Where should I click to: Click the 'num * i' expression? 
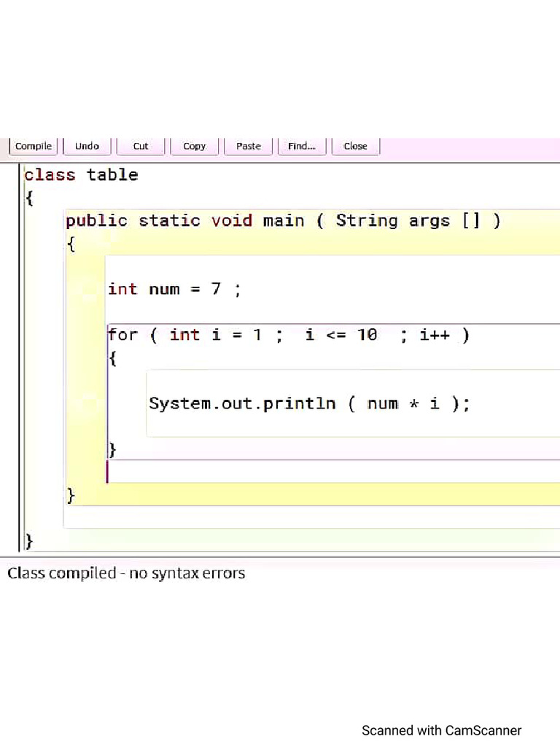click(402, 403)
